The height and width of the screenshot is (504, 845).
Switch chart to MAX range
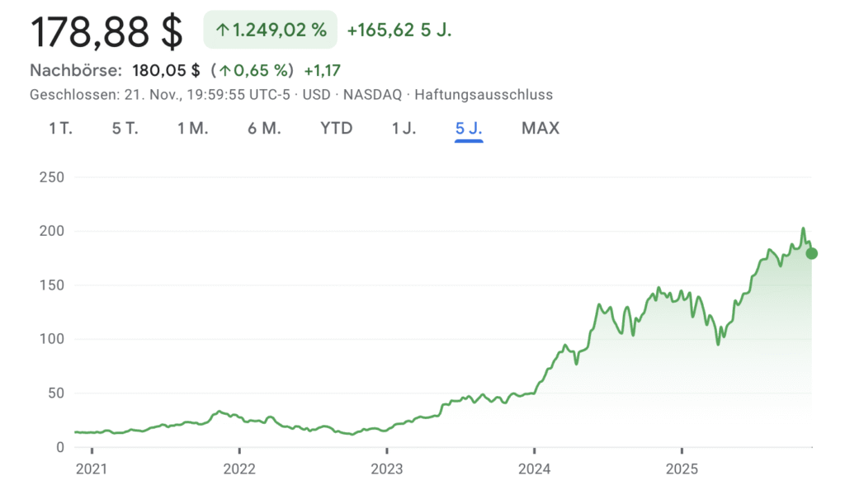click(540, 128)
